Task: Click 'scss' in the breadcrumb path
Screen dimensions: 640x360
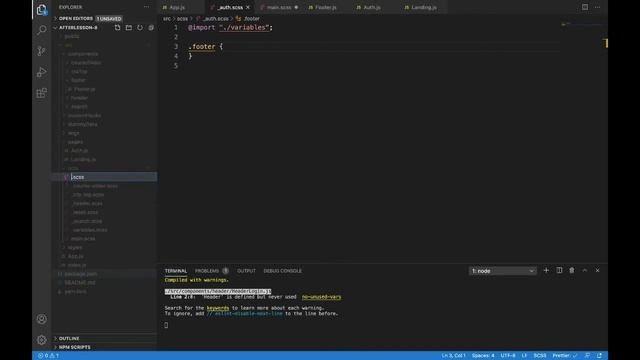Action: (x=182, y=18)
